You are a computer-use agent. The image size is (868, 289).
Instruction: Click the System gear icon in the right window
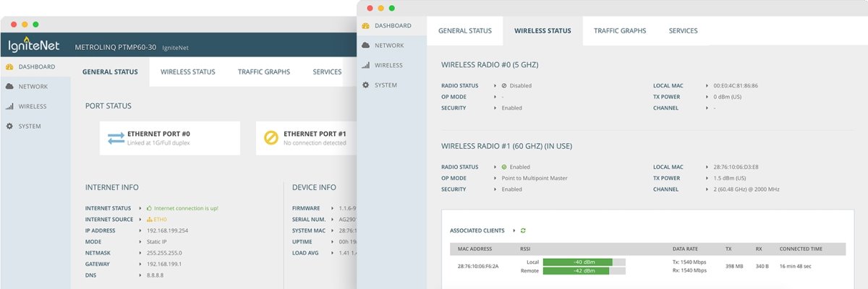(366, 85)
